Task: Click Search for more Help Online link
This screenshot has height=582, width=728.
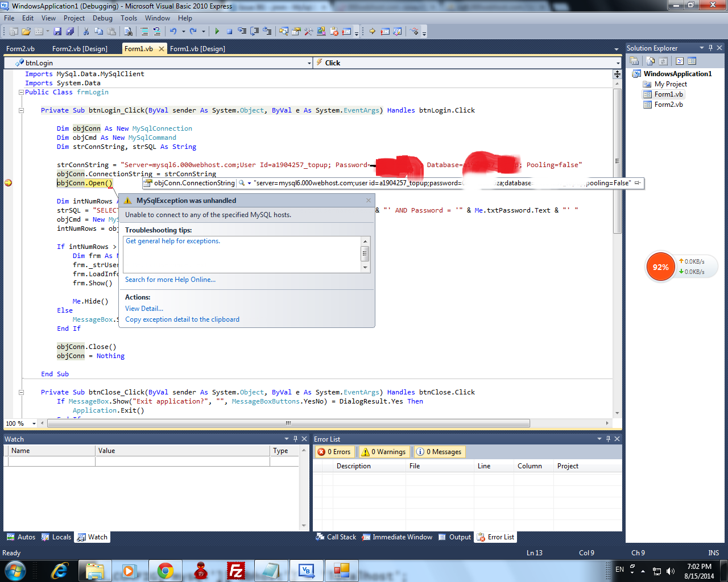Action: [170, 280]
